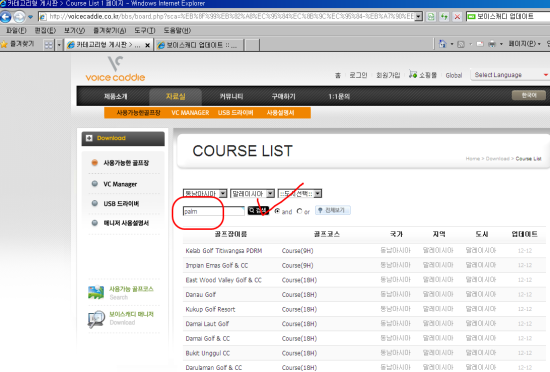Switch to the second browser tab
Viewport: 550px width, 372px height.
[198, 45]
